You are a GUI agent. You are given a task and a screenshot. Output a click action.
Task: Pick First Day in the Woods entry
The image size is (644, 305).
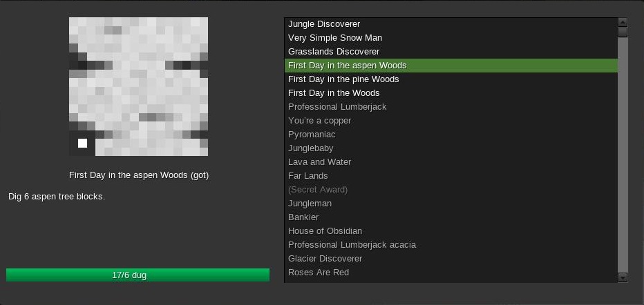tap(334, 93)
